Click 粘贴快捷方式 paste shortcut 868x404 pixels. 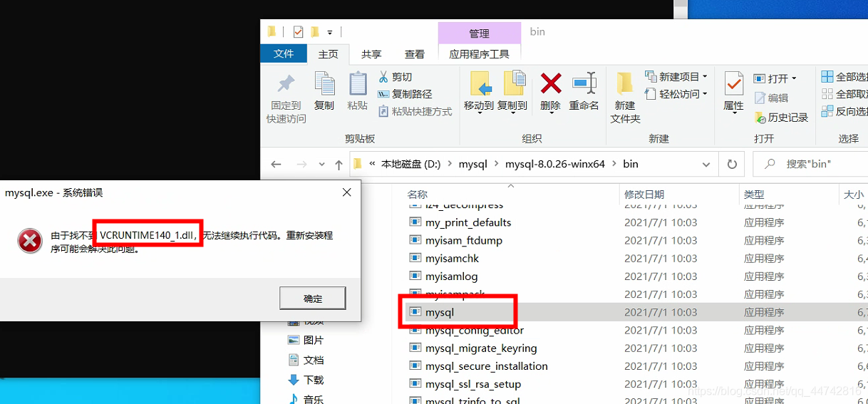(x=415, y=111)
